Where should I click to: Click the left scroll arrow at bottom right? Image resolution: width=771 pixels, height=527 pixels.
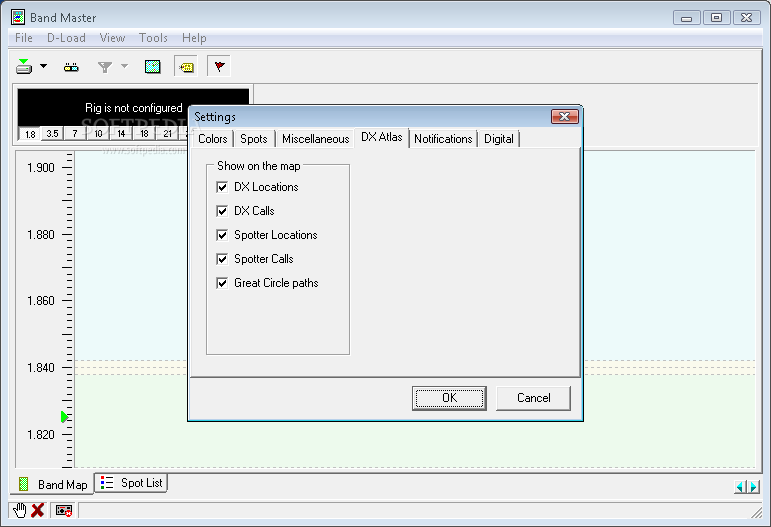[x=741, y=487]
